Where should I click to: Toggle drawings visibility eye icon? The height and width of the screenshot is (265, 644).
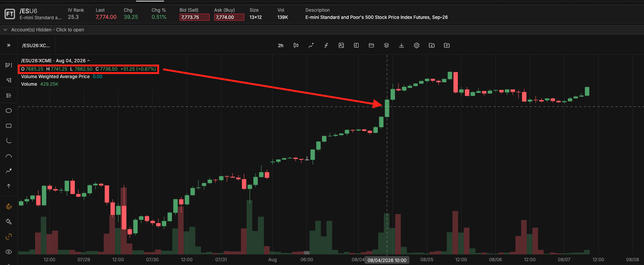coord(9,252)
